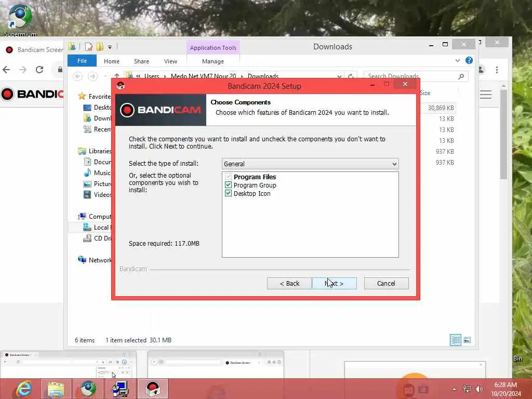The height and width of the screenshot is (399, 532).
Task: Click the browser back arrow
Action: click(6, 70)
